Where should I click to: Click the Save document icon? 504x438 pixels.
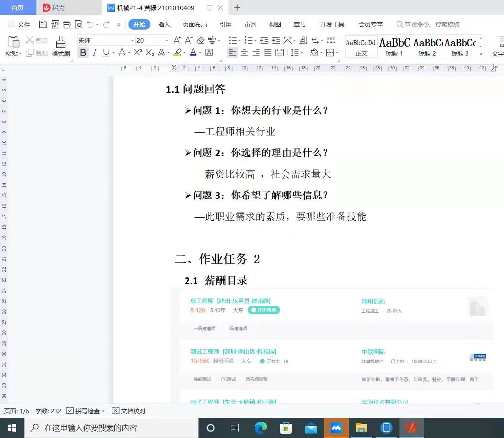coord(43,24)
